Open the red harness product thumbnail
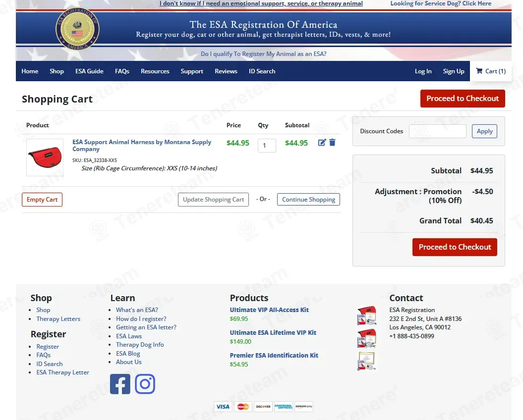The height and width of the screenshot is (420, 523). tap(45, 157)
